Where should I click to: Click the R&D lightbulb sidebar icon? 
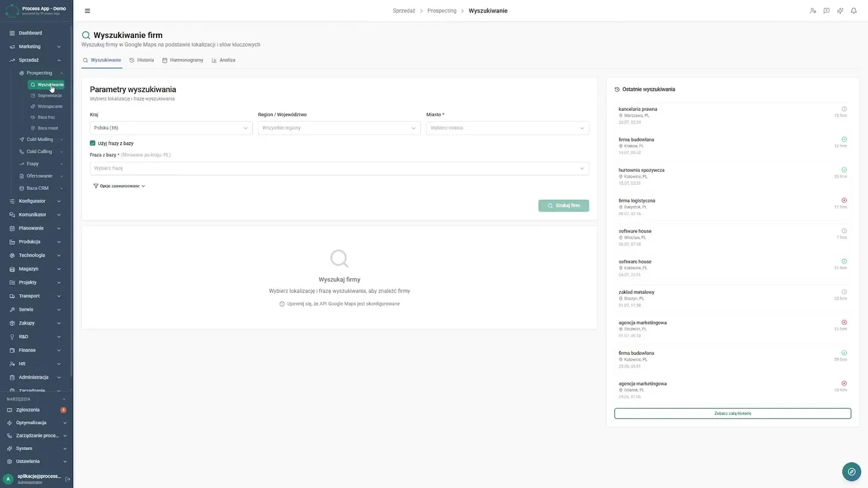point(12,337)
